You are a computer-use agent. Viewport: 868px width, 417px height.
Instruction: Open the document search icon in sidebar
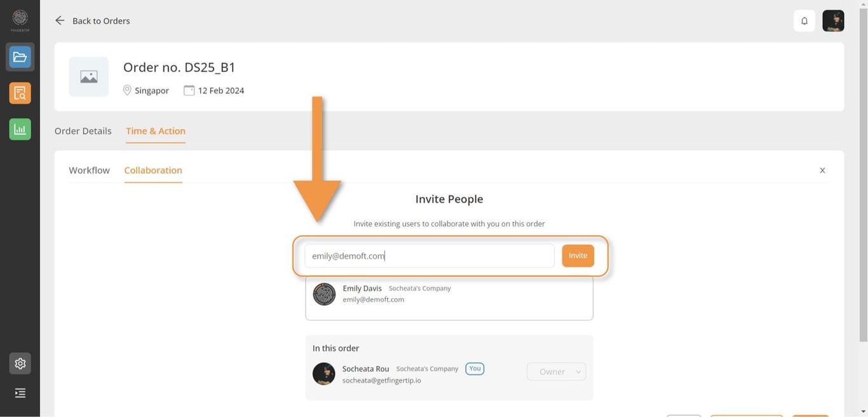pyautogui.click(x=20, y=93)
